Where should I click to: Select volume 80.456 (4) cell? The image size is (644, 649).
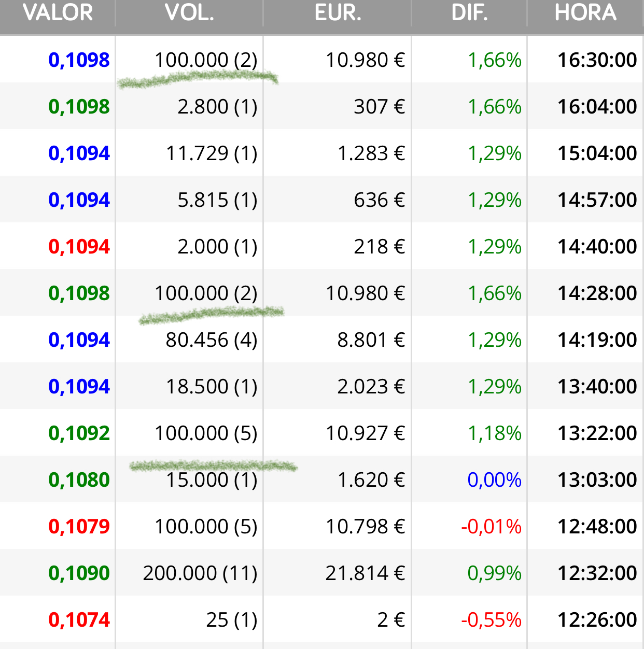coord(212,340)
